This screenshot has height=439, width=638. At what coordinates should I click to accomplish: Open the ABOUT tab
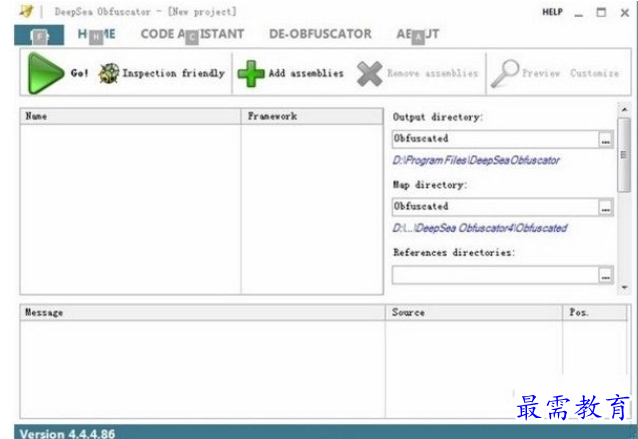pyautogui.click(x=418, y=34)
